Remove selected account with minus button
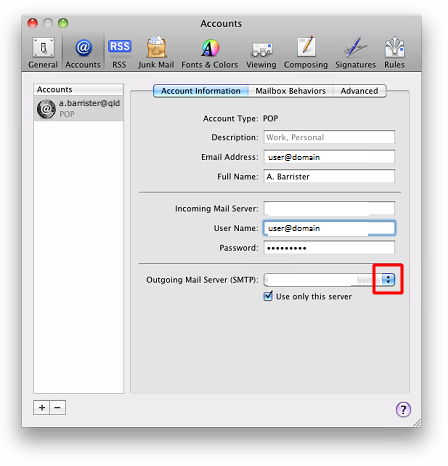This screenshot has width=448, height=466. click(x=58, y=408)
